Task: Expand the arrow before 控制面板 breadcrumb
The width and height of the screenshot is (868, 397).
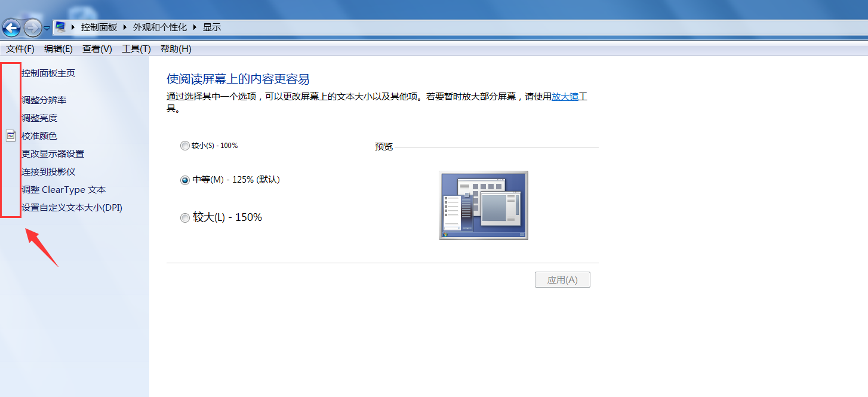Action: tap(74, 27)
